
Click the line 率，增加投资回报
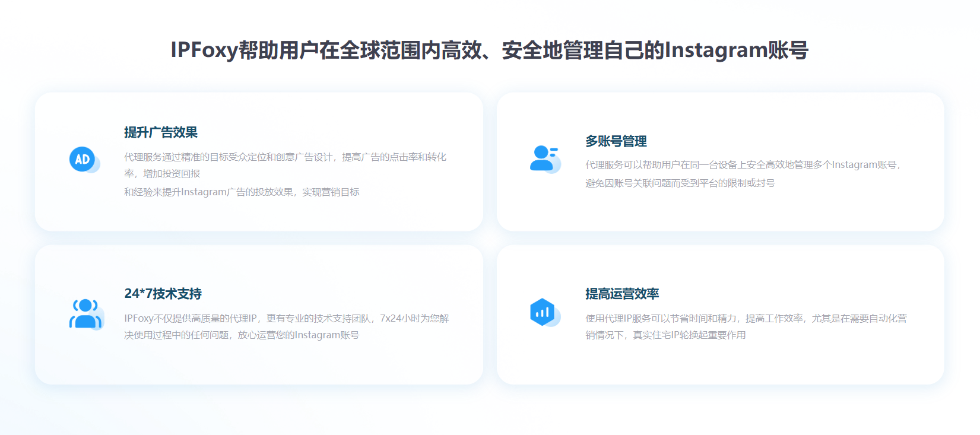pyautogui.click(x=162, y=173)
